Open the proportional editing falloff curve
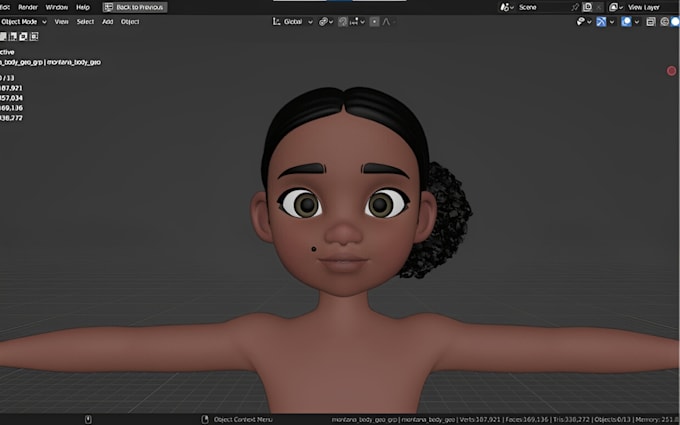 pyautogui.click(x=388, y=22)
